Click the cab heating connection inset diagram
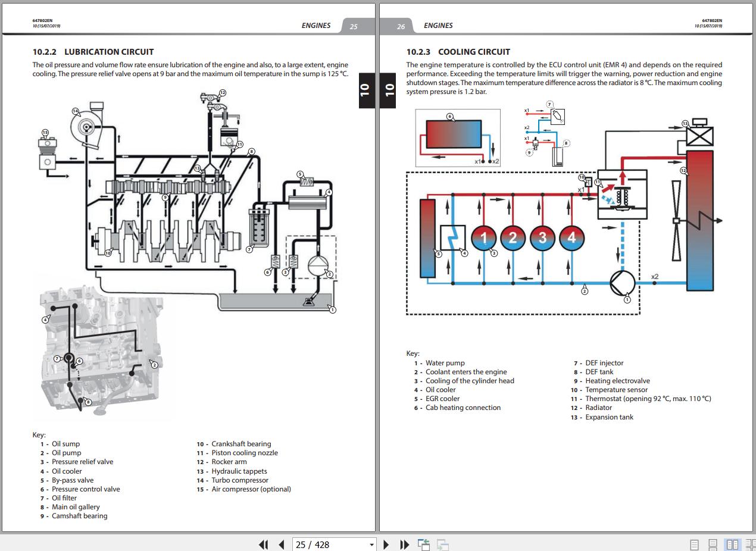This screenshot has width=756, height=551. [458, 137]
